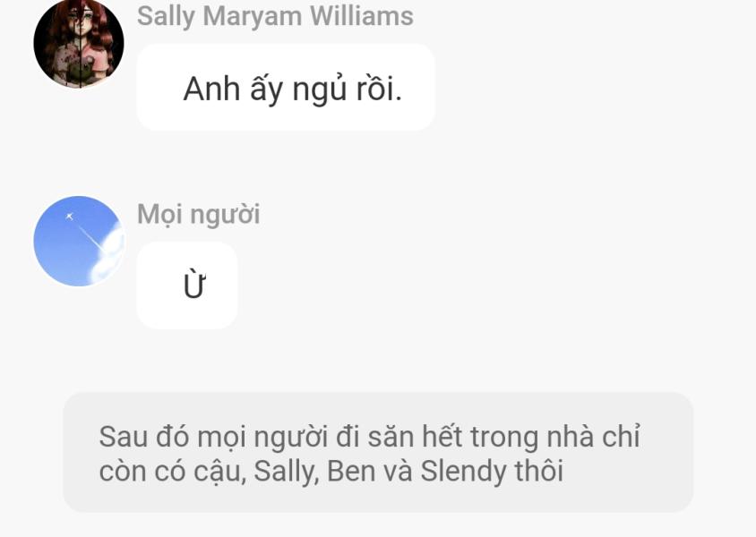The width and height of the screenshot is (756, 537).
Task: Click the word 'ngủ' in Sally's message
Action: [320, 89]
